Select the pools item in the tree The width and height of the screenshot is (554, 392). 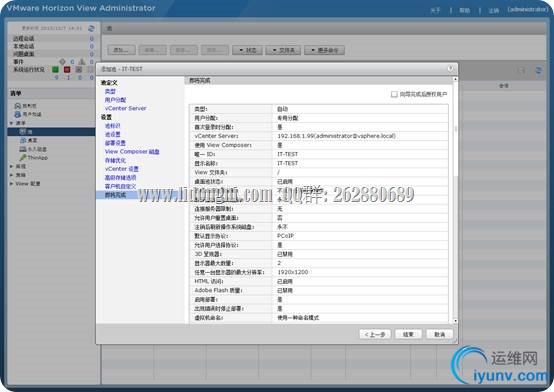(x=51, y=131)
